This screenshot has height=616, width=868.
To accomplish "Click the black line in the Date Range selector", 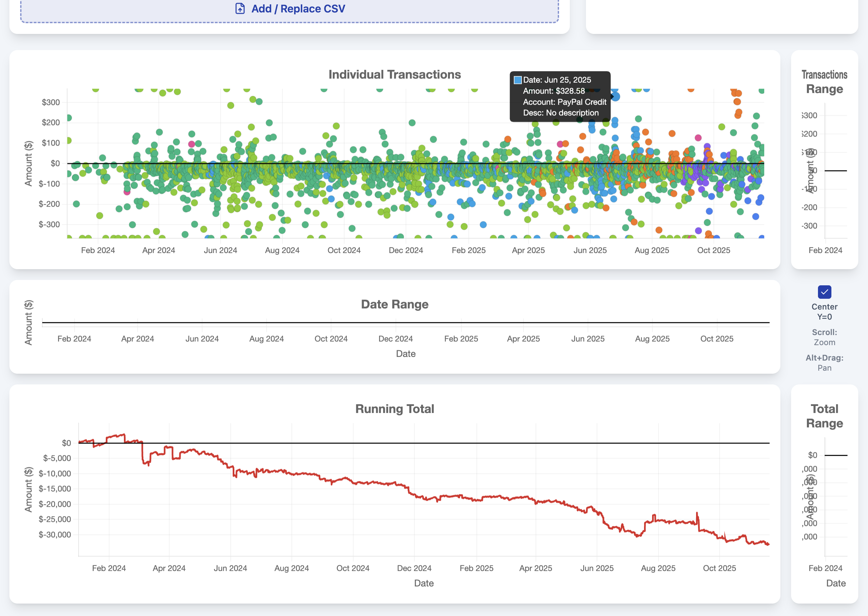I will (x=406, y=323).
